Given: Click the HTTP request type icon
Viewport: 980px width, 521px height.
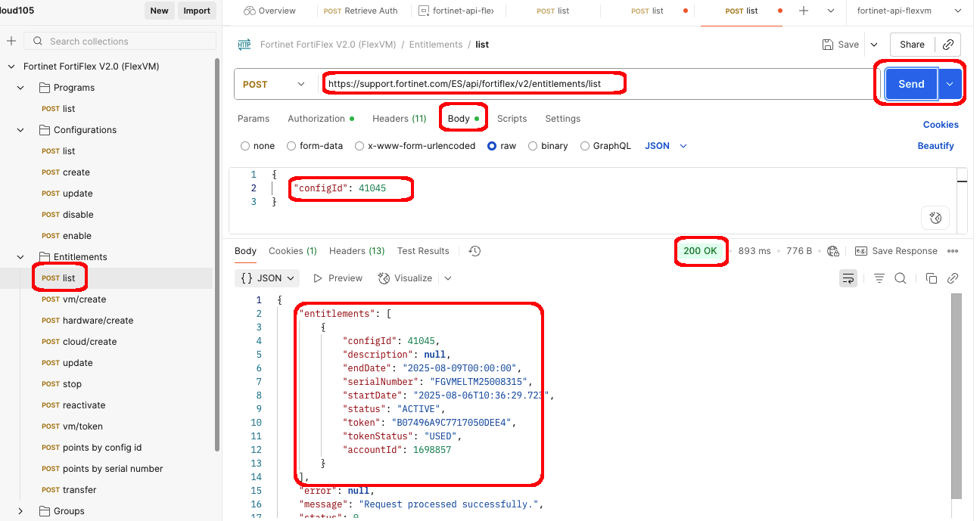Looking at the screenshot, I should click(x=244, y=45).
